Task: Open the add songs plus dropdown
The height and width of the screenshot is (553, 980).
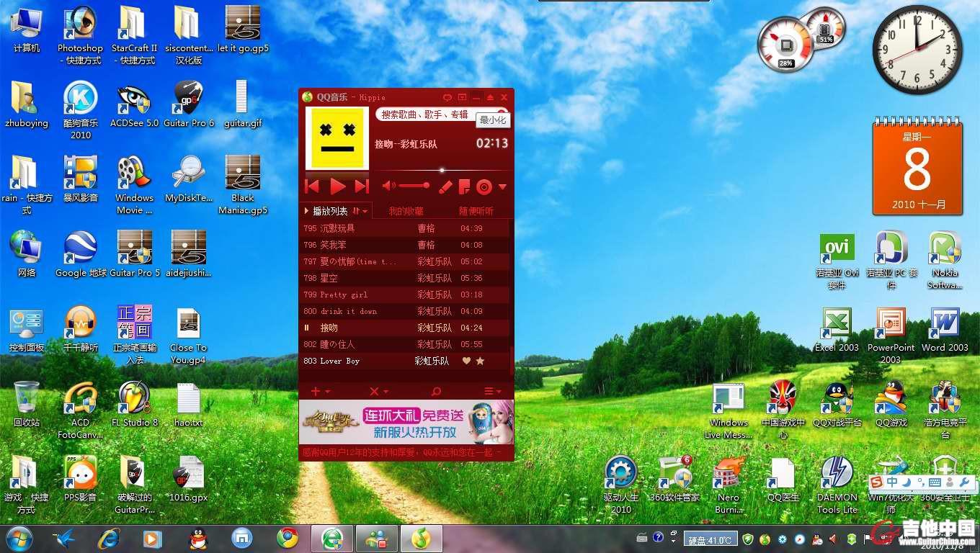Action: 320,391
